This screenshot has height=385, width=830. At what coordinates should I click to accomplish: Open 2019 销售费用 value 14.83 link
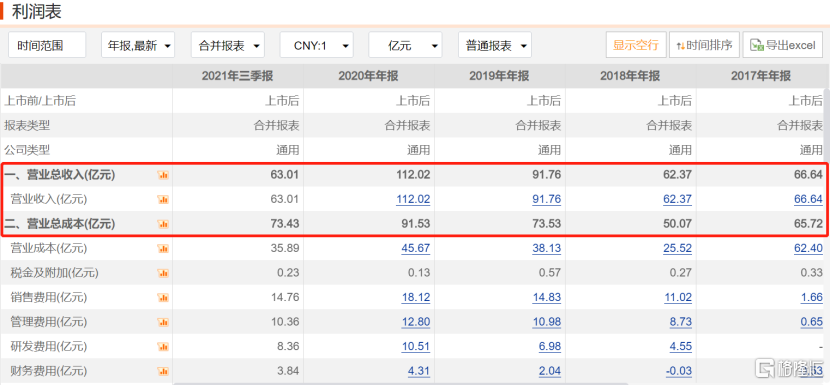coord(547,298)
